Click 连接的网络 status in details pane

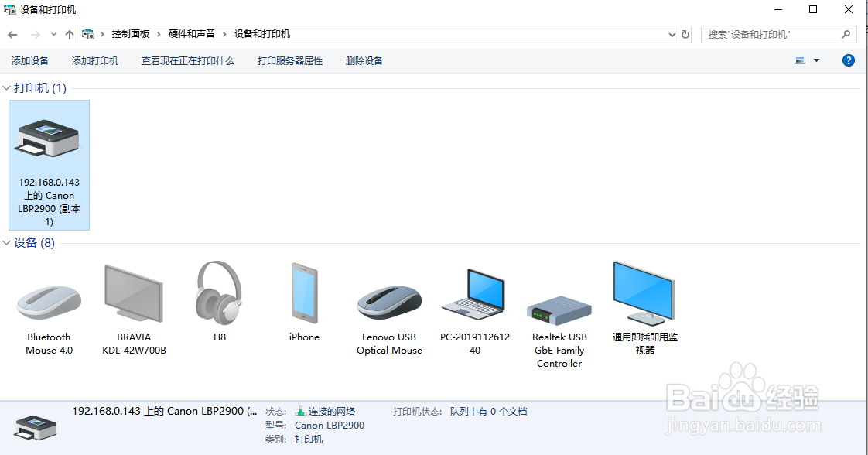332,411
